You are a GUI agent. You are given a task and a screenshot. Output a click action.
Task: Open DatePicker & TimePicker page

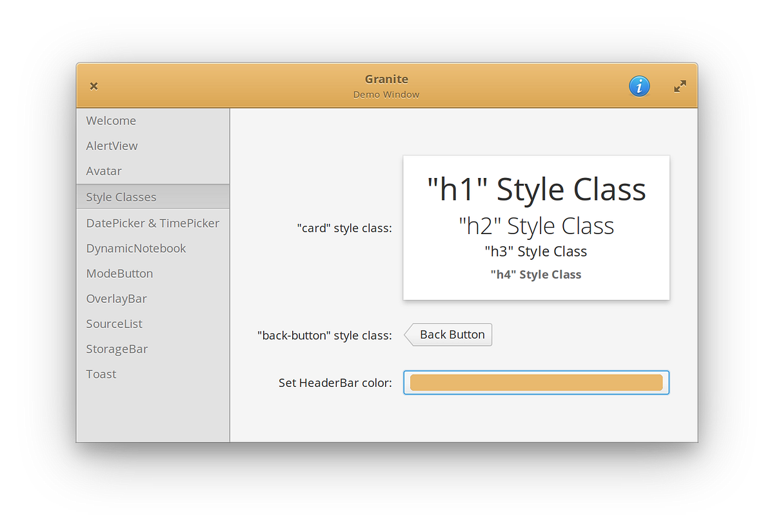[153, 223]
